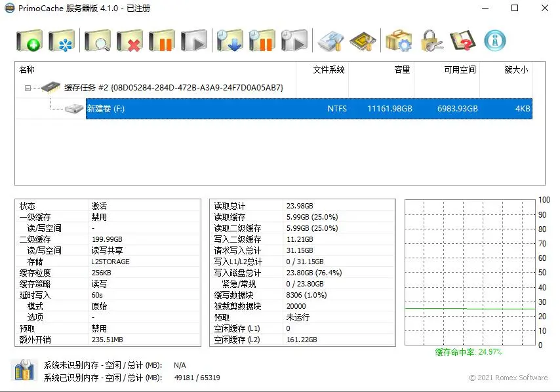Click the © 2021 Romex Software text
Screen dimensions: 560x392
(x=508, y=378)
